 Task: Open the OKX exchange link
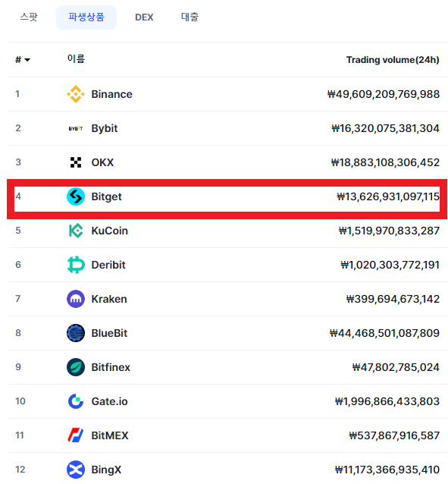102,162
